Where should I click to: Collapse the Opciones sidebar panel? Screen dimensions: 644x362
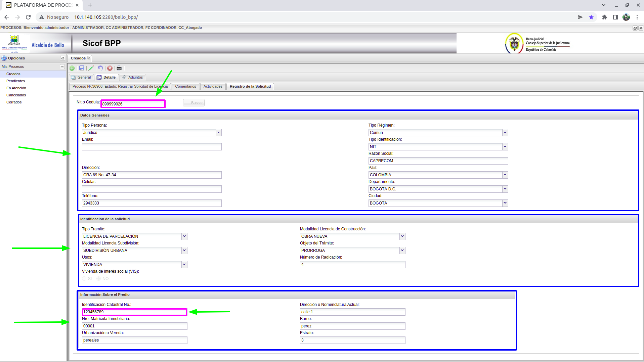(x=62, y=58)
